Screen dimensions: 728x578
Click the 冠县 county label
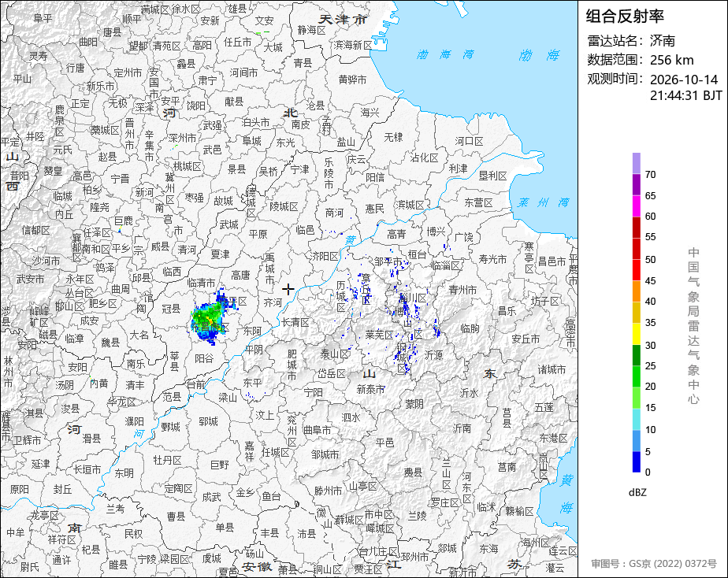[171, 309]
